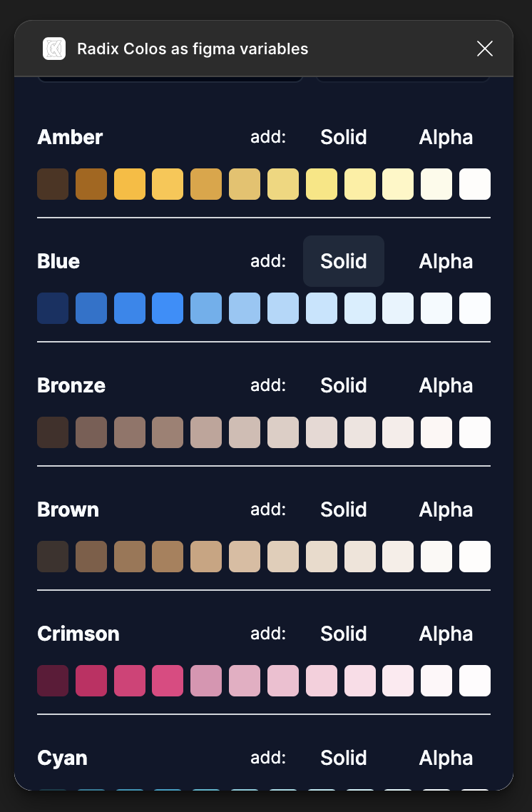Screen dimensions: 532x812
Task: Add Bronze Alpha color variables
Action: (446, 385)
